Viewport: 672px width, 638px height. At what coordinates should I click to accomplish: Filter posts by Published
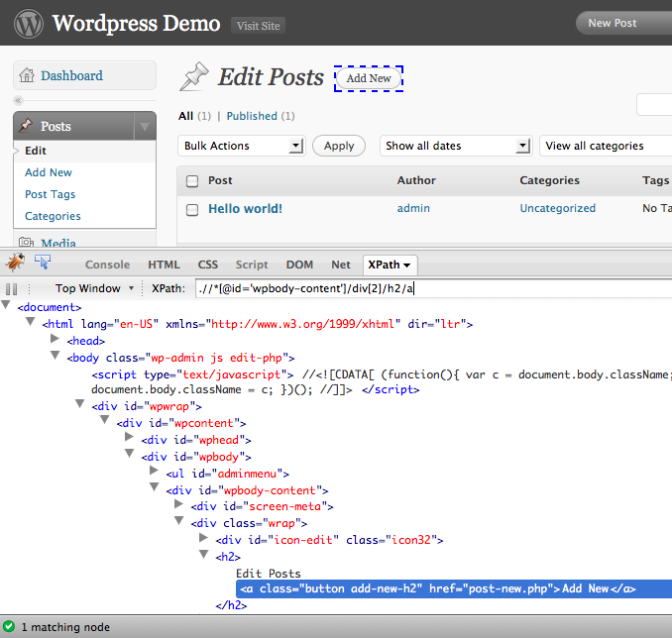coord(252,116)
